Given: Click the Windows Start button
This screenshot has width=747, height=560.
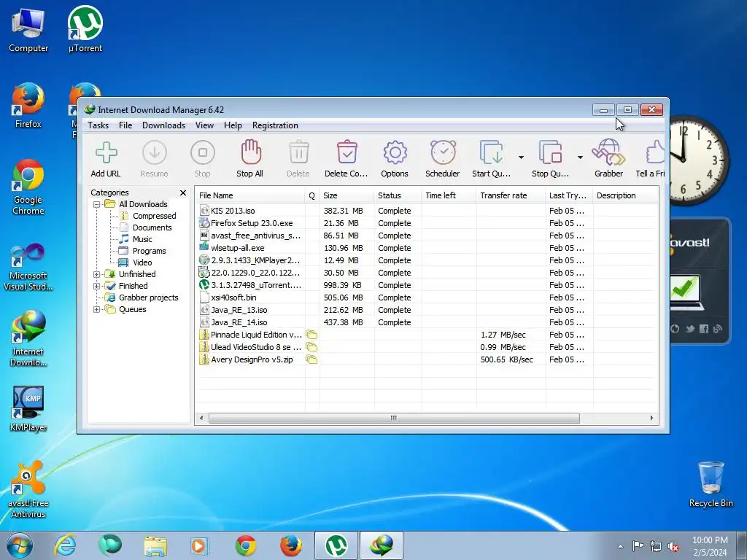Looking at the screenshot, I should [20, 545].
